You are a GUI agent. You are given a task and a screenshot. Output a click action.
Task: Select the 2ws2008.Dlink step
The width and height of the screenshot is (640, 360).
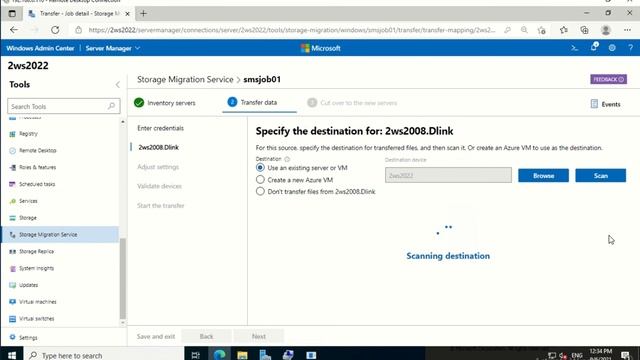(x=158, y=147)
